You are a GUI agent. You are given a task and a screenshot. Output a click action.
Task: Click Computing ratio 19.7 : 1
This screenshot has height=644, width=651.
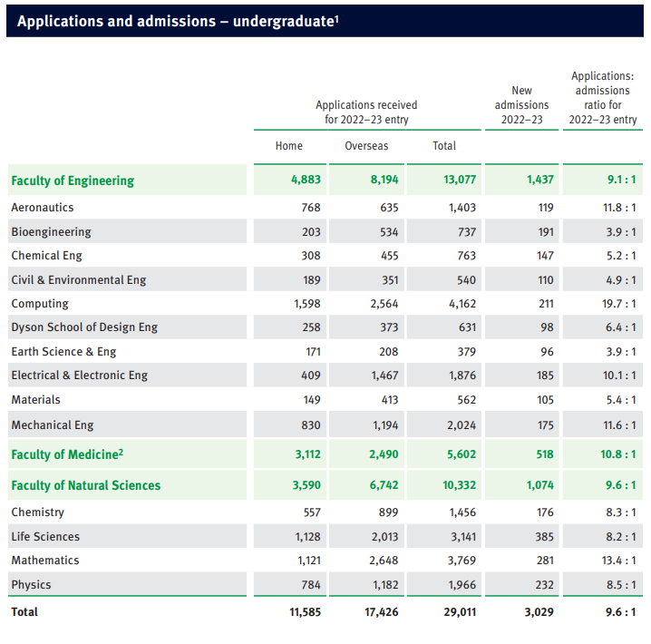coord(619,304)
